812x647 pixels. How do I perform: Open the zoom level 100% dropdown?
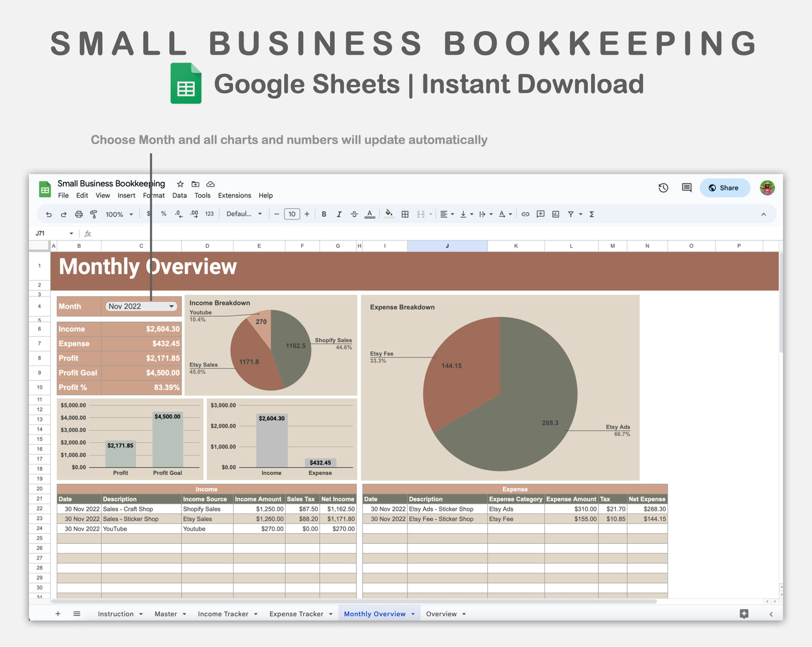tap(118, 214)
